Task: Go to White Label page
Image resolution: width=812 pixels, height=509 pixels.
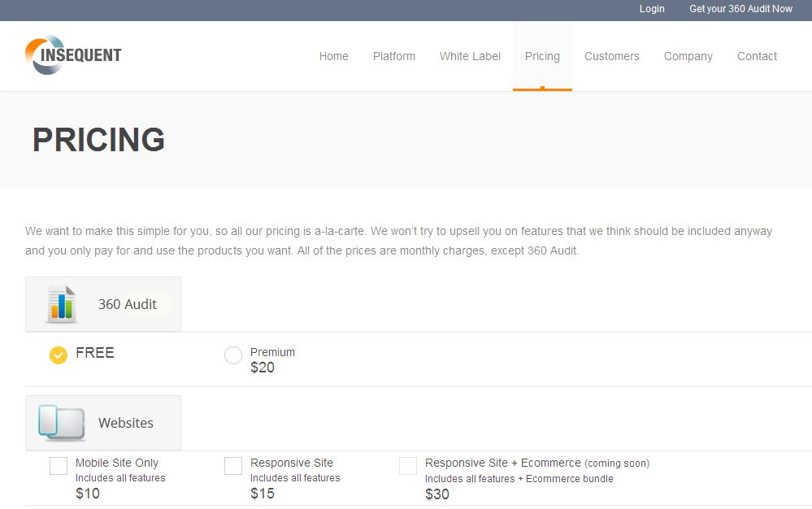Action: tap(470, 56)
